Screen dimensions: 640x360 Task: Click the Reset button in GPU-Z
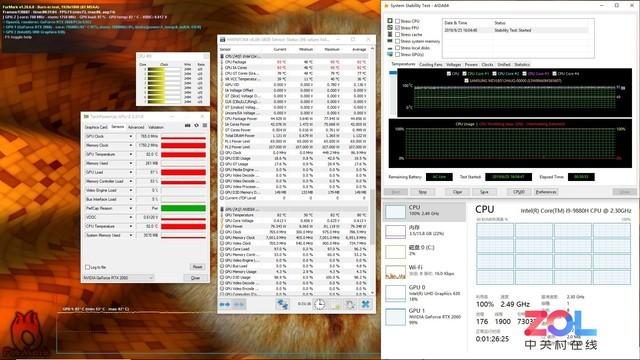coord(198,267)
